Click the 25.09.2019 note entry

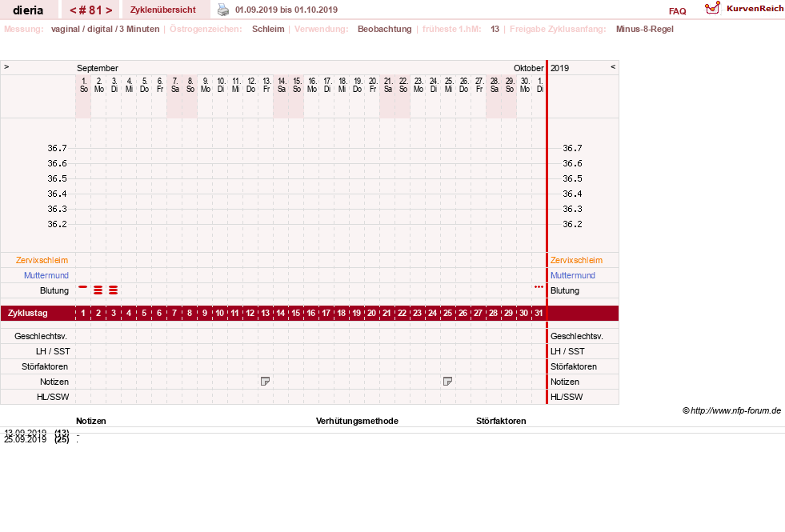coord(37,439)
